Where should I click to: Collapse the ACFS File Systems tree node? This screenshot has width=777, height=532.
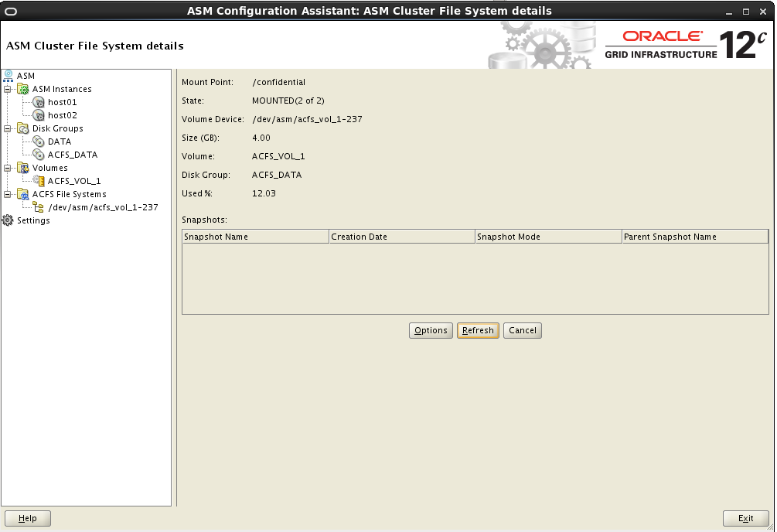click(x=8, y=194)
